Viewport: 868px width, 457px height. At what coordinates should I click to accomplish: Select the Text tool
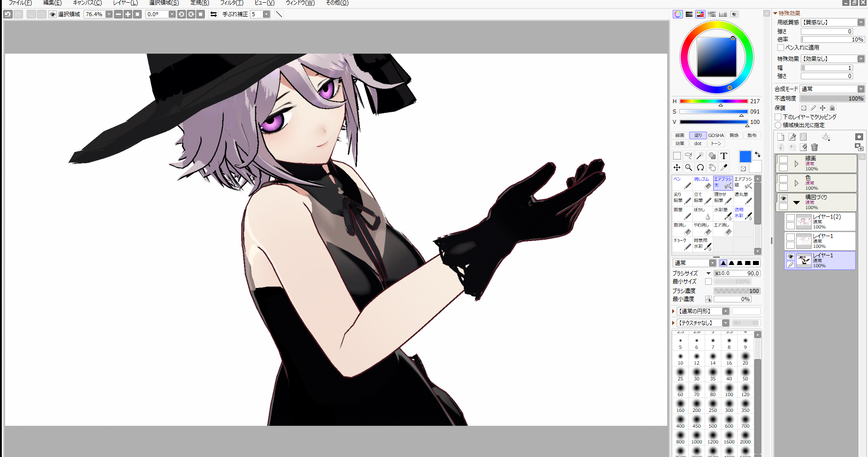tap(724, 156)
